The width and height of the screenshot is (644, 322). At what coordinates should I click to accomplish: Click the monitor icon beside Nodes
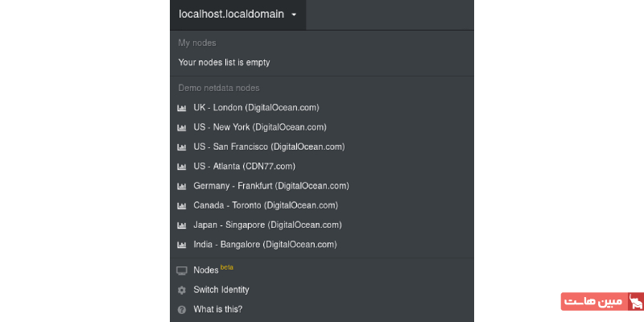(182, 270)
